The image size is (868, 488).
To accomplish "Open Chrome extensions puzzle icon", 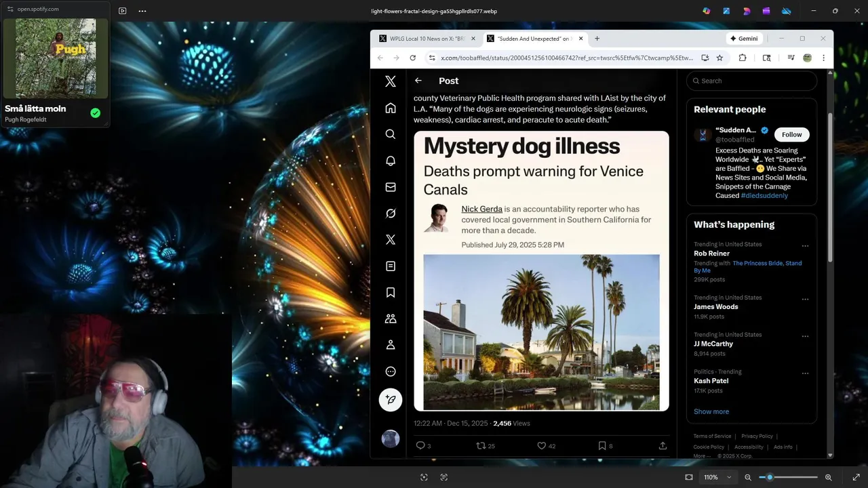I will [743, 58].
